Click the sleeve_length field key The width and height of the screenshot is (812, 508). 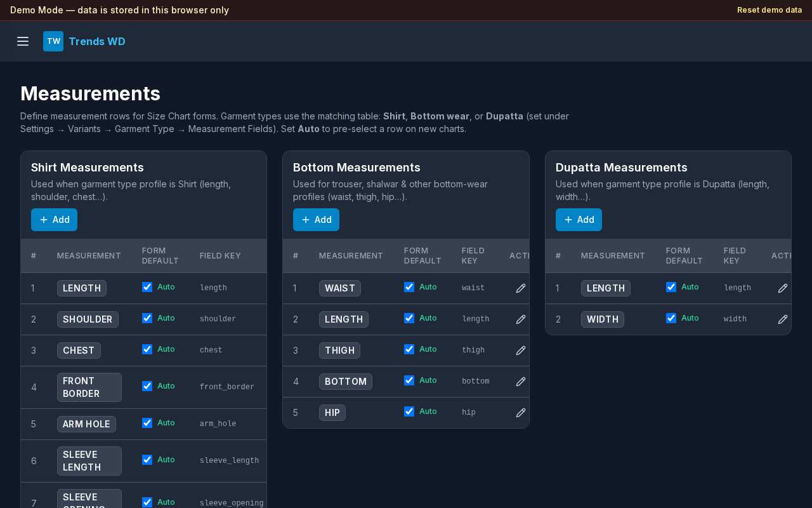pyautogui.click(x=229, y=460)
